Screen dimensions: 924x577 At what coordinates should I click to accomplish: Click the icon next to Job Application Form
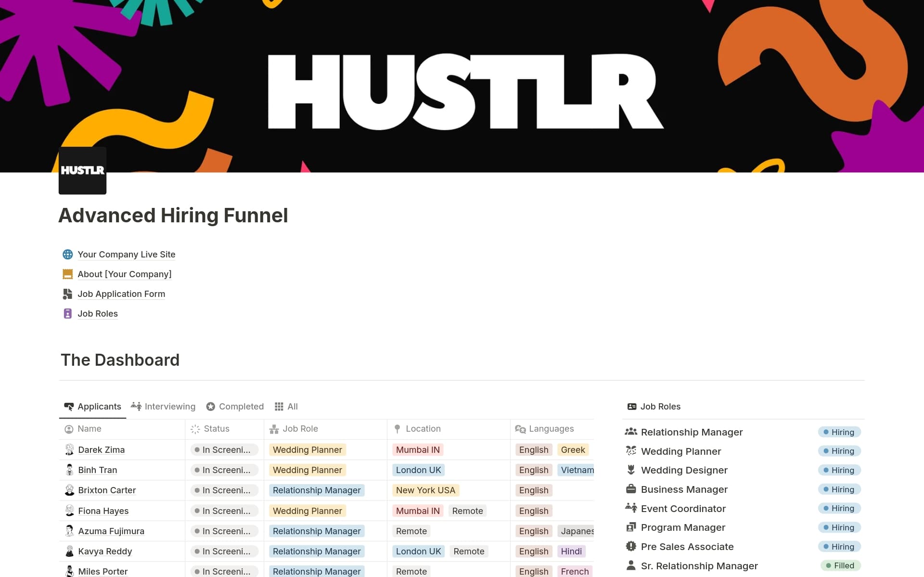(x=67, y=294)
